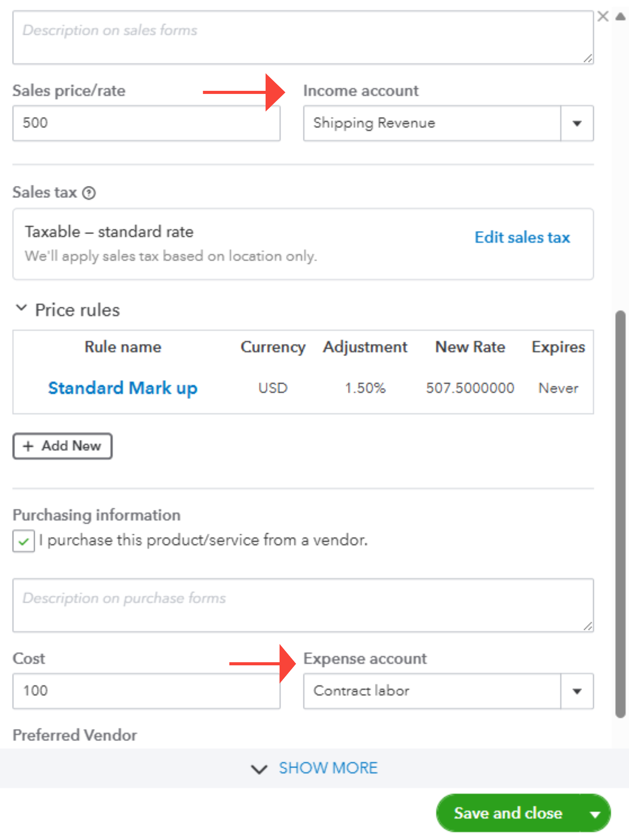Open the Expense account dropdown arrow
This screenshot has height=840, width=629.
[577, 691]
